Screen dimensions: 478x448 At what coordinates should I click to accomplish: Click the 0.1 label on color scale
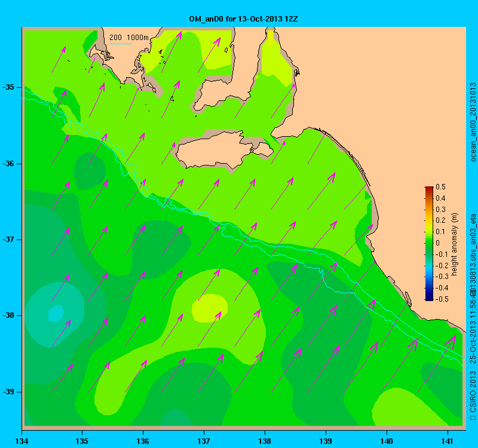[x=440, y=232]
